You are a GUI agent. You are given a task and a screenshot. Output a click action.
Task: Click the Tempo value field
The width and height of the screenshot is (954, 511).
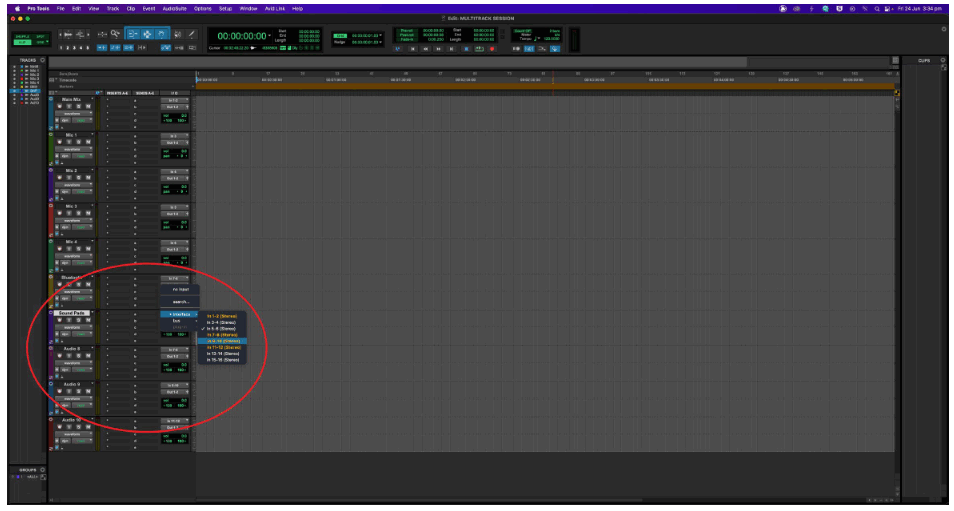tap(553, 38)
